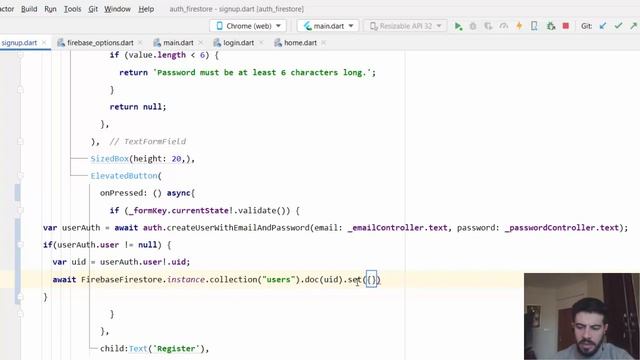Click the word ElevatedButton in code
The height and width of the screenshot is (360, 640).
pyautogui.click(x=124, y=176)
